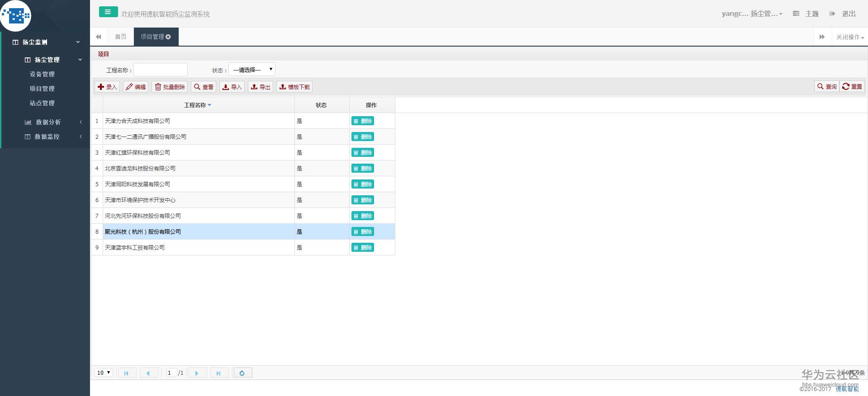The width and height of the screenshot is (868, 396).
Task: Run the search with the 查询 button
Action: click(x=827, y=86)
